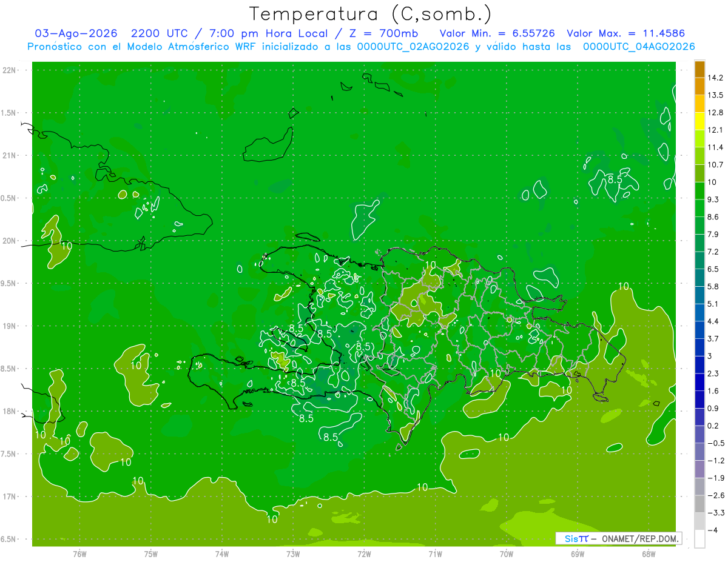Viewport: 728px width, 562px height.
Task: Click the '17N' latitude axis label
Action: click(10, 497)
